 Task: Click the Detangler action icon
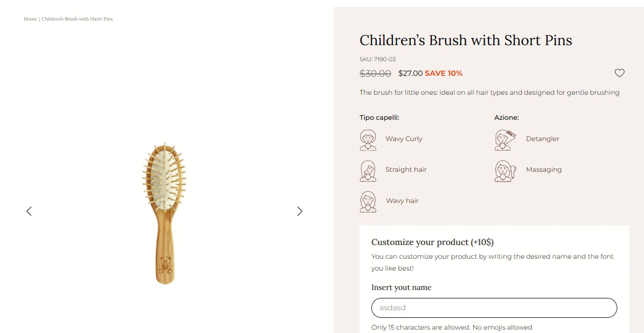pyautogui.click(x=502, y=140)
